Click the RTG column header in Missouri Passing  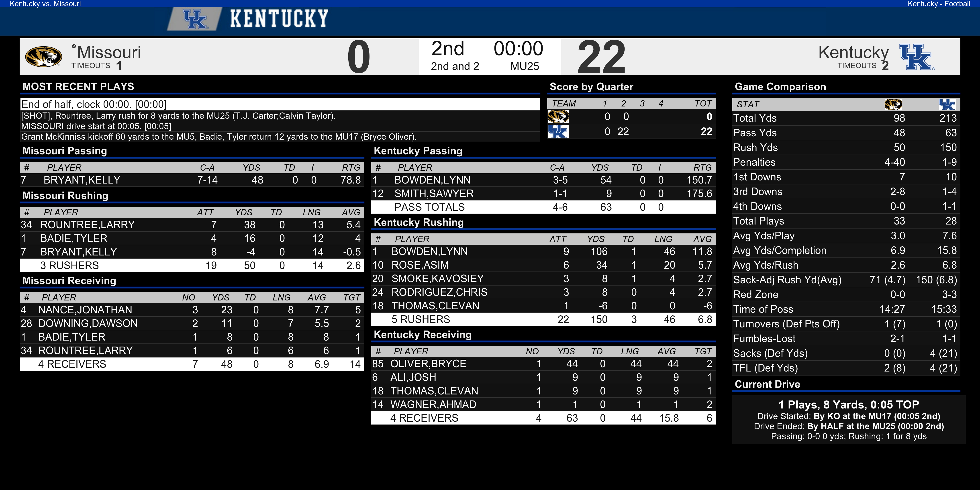(351, 168)
